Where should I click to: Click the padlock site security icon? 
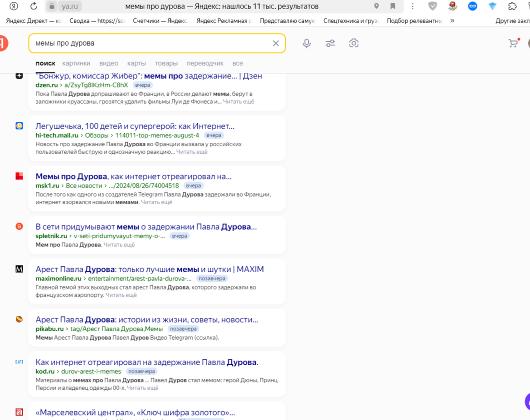(x=51, y=6)
